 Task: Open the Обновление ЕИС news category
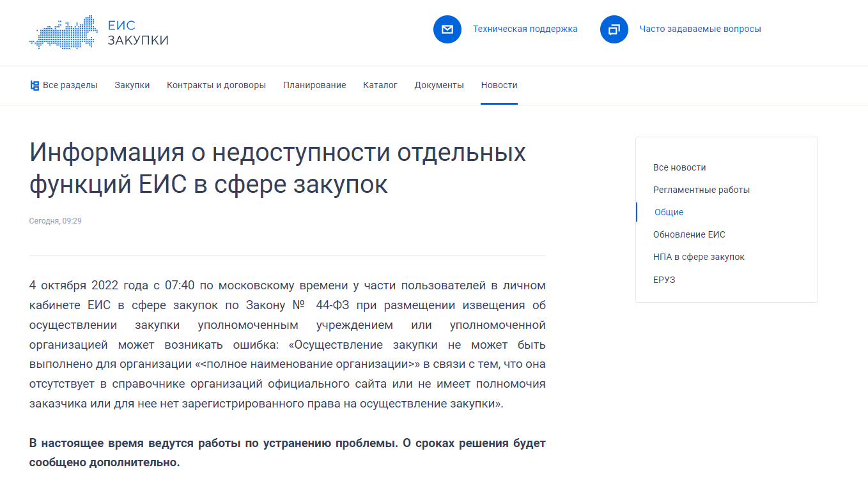tap(689, 234)
